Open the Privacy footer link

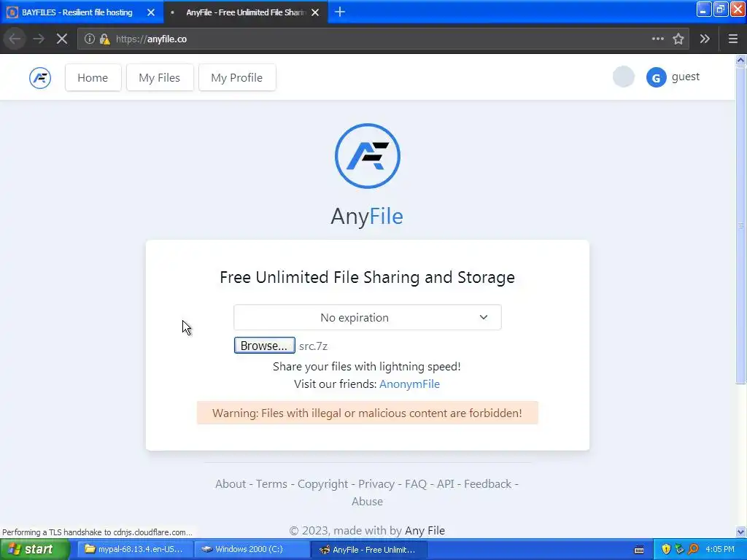[x=376, y=484]
